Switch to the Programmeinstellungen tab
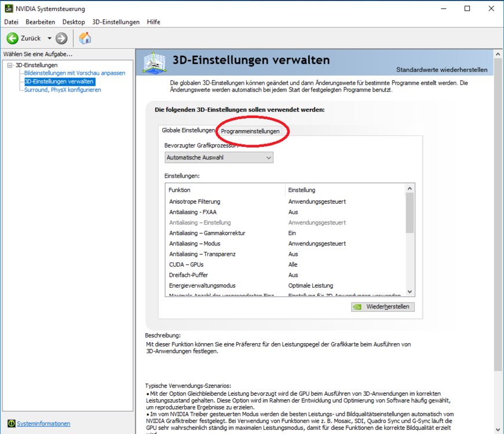Image resolution: width=504 pixels, height=434 pixels. pyautogui.click(x=250, y=131)
